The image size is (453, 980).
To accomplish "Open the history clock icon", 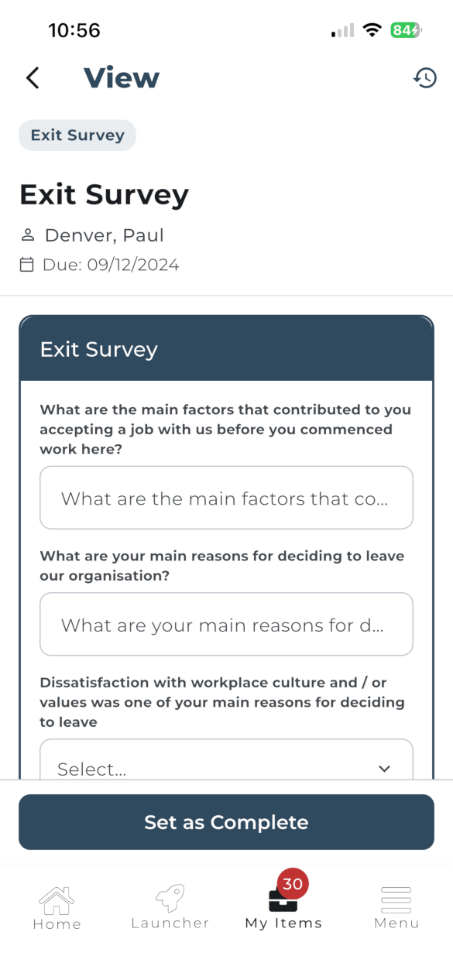I will pos(425,77).
